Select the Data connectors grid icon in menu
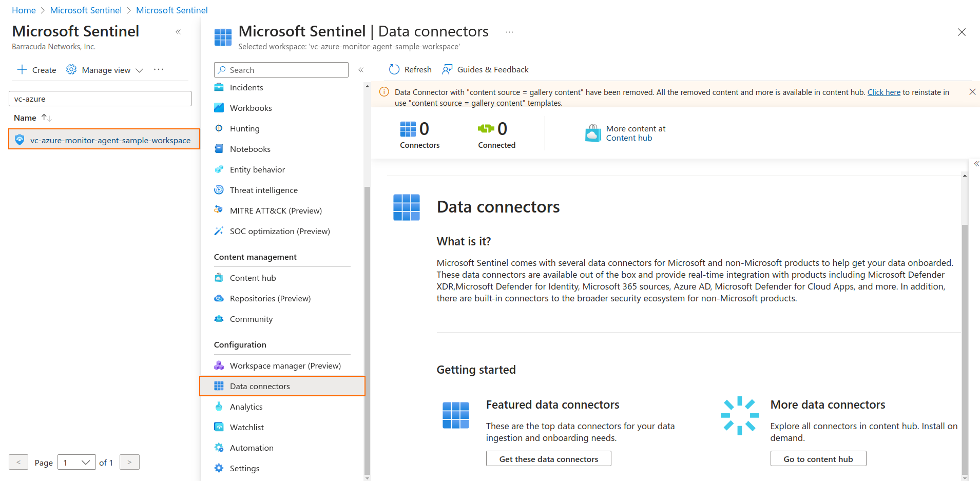The width and height of the screenshot is (980, 481). point(219,386)
